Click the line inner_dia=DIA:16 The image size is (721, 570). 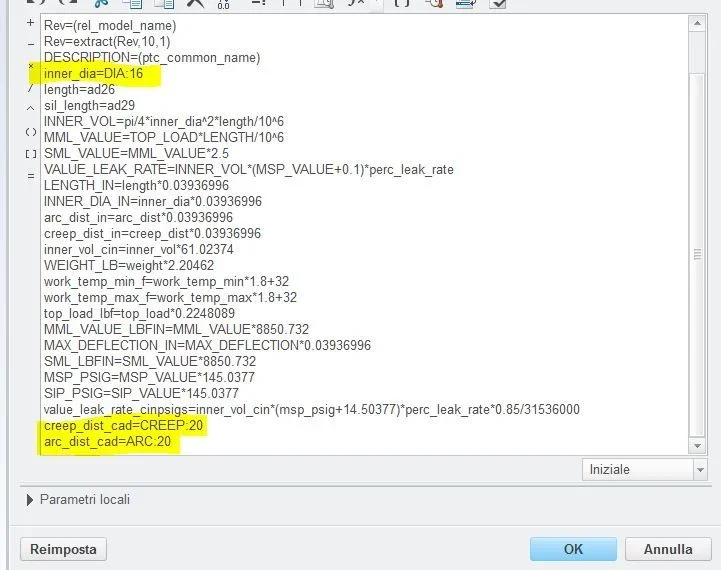click(93, 74)
